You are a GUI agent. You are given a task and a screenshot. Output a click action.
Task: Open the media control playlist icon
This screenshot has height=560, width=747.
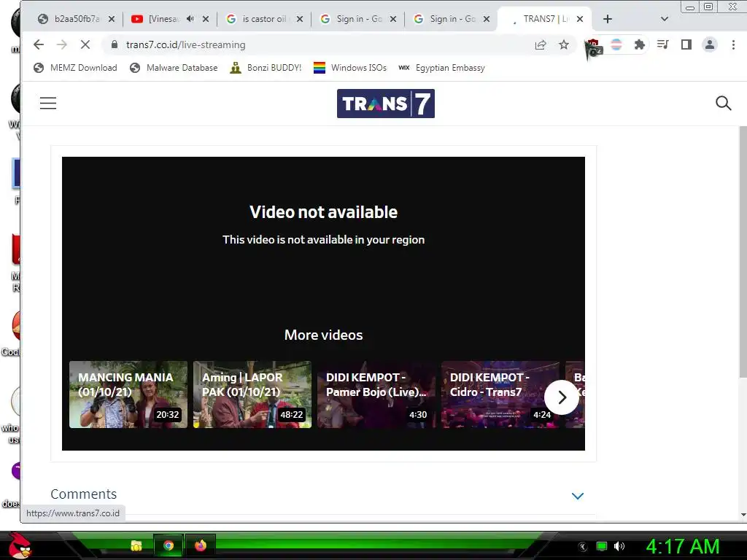pyautogui.click(x=662, y=44)
